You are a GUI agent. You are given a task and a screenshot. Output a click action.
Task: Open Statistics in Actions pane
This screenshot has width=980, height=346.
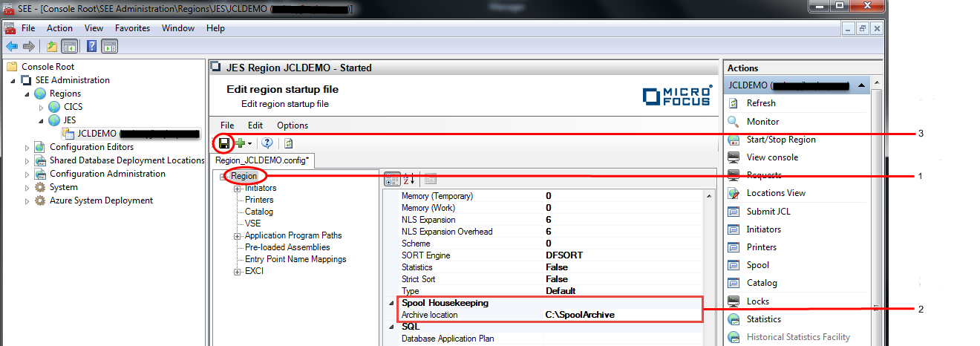(x=763, y=319)
